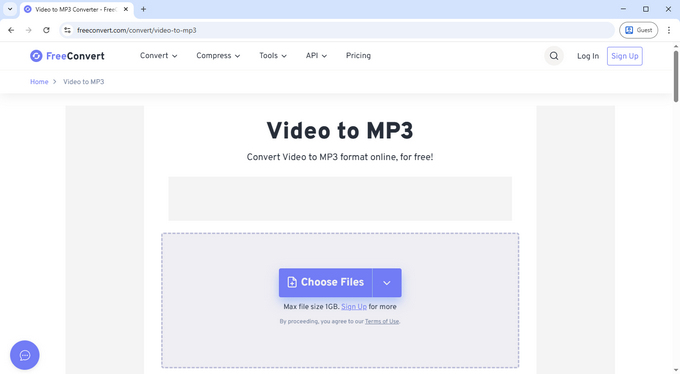
Task: Open the Pricing page
Action: (358, 56)
